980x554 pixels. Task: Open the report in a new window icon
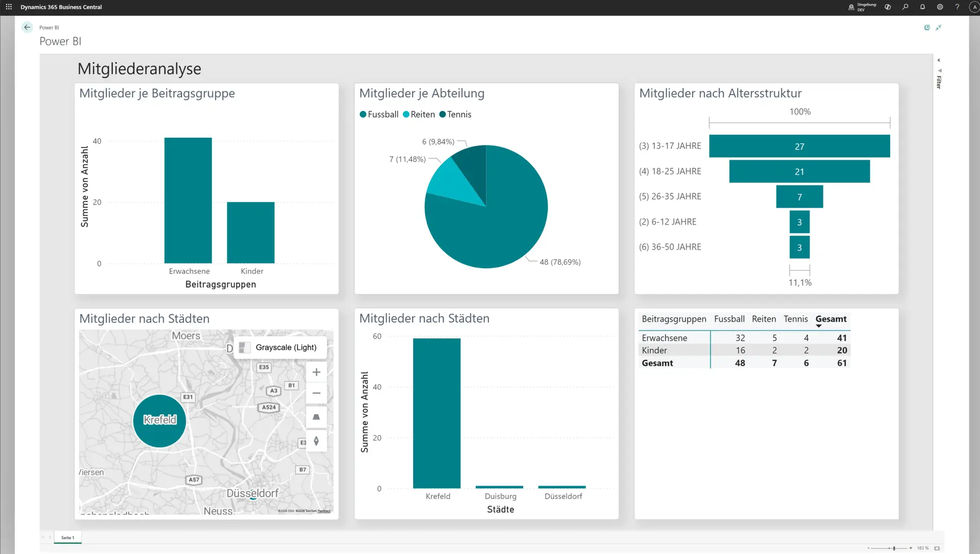point(927,28)
